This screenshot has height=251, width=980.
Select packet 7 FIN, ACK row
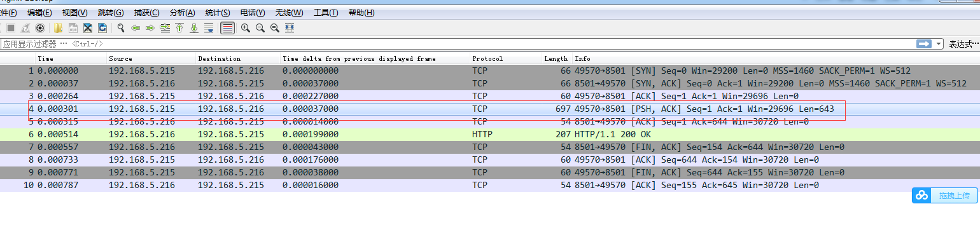click(x=490, y=147)
